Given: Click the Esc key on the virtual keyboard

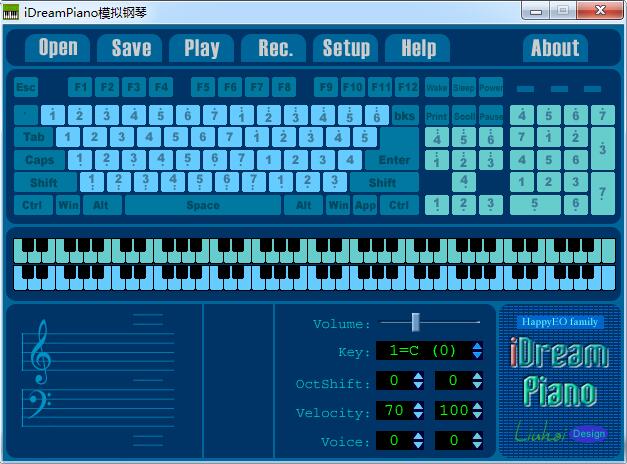Looking at the screenshot, I should tap(26, 87).
